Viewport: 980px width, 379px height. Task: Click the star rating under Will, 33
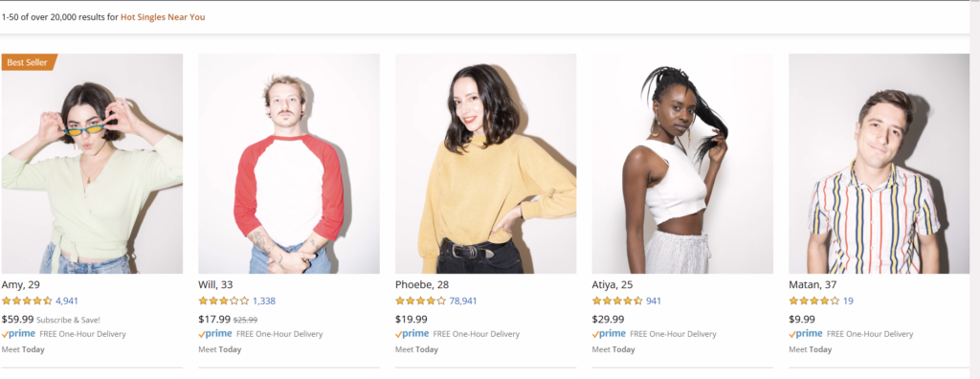pyautogui.click(x=224, y=301)
